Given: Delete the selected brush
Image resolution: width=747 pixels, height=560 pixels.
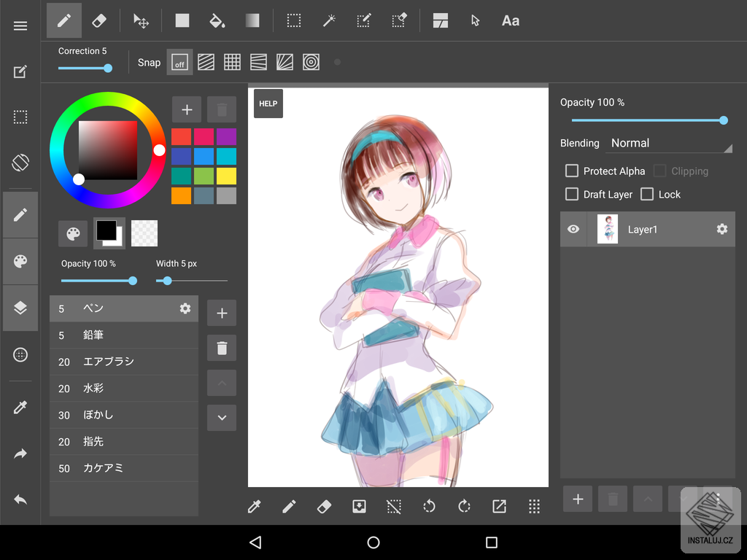Looking at the screenshot, I should pyautogui.click(x=222, y=348).
